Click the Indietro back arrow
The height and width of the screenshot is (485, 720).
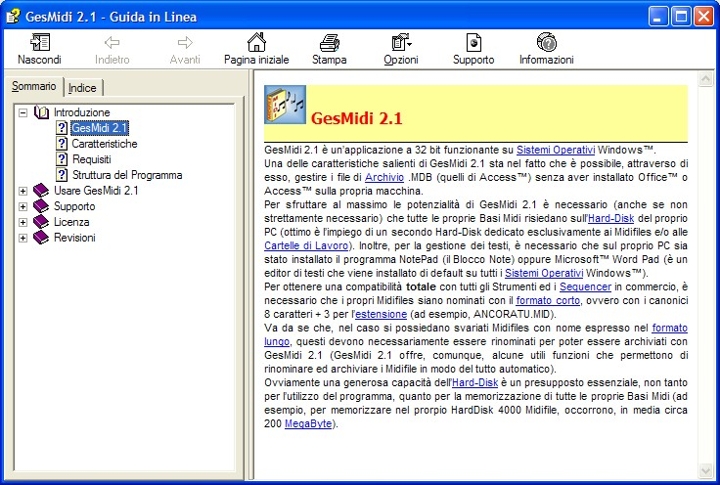click(x=112, y=43)
